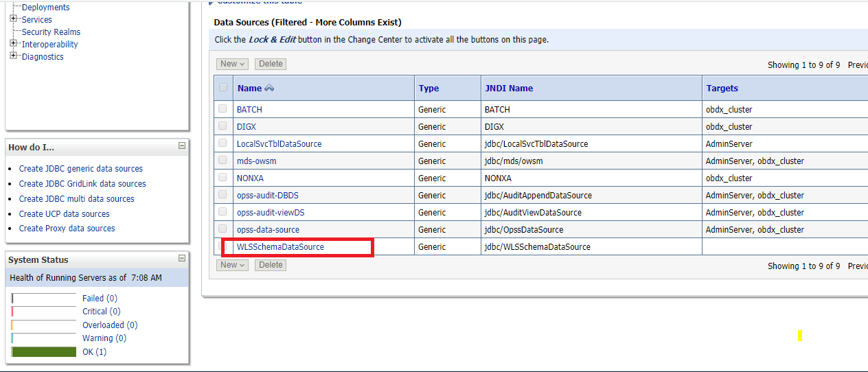Open the opss-audit-DBDS data source link
868x372 pixels.
click(268, 196)
